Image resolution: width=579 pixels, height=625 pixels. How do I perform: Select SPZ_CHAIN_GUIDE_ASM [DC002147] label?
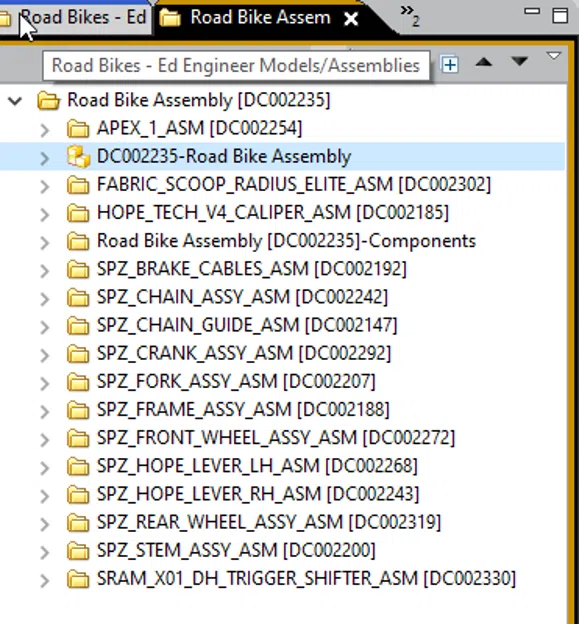coord(247,326)
